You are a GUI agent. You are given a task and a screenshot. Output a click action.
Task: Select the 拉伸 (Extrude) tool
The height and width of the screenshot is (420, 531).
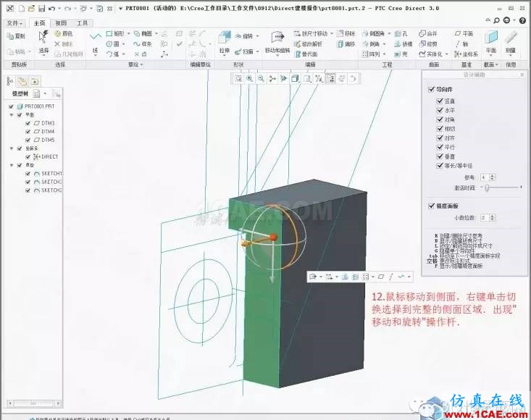(x=224, y=43)
